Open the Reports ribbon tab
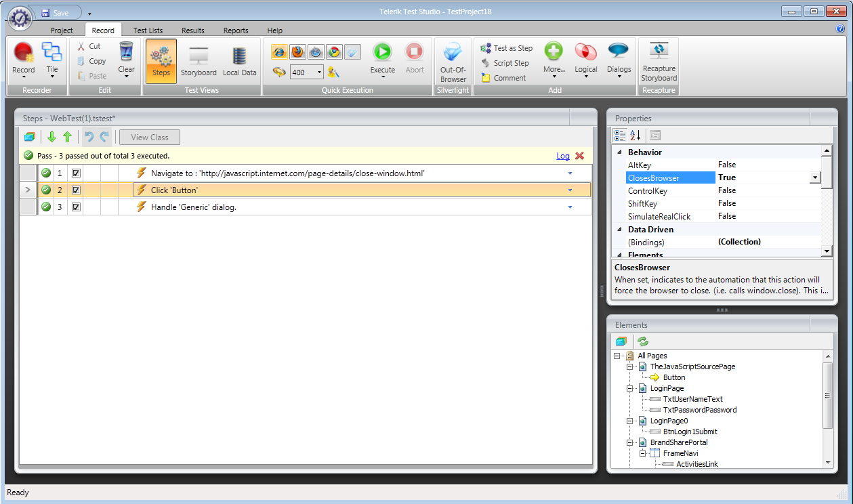This screenshot has width=853, height=504. click(x=236, y=30)
